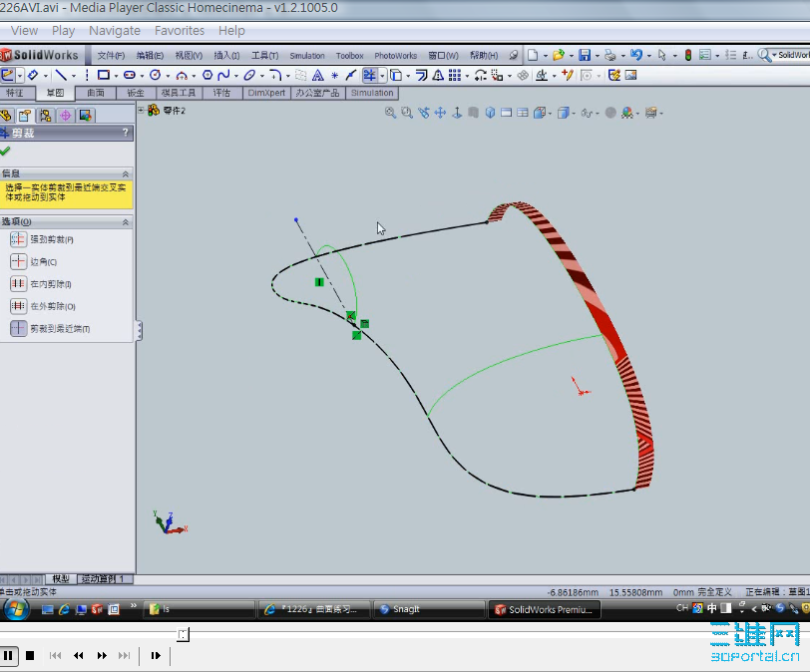Open the PropertyManager panel tab
The width and height of the screenshot is (810, 672).
pos(25,116)
